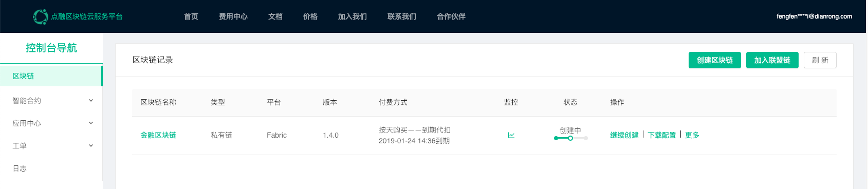
Task: Open the 更多 actions dropdown
Action: click(692, 135)
